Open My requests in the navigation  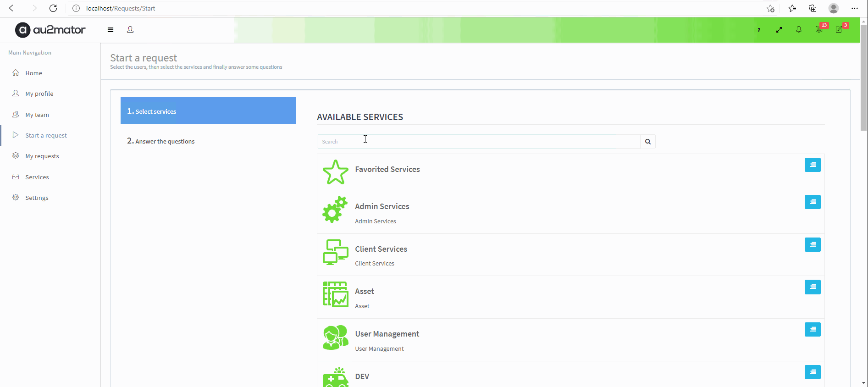pos(42,156)
